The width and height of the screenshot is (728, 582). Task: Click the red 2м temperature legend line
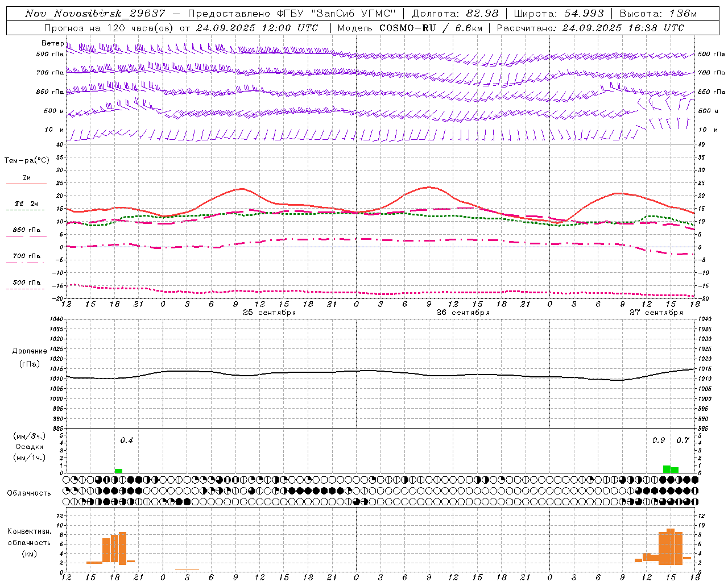pos(26,184)
